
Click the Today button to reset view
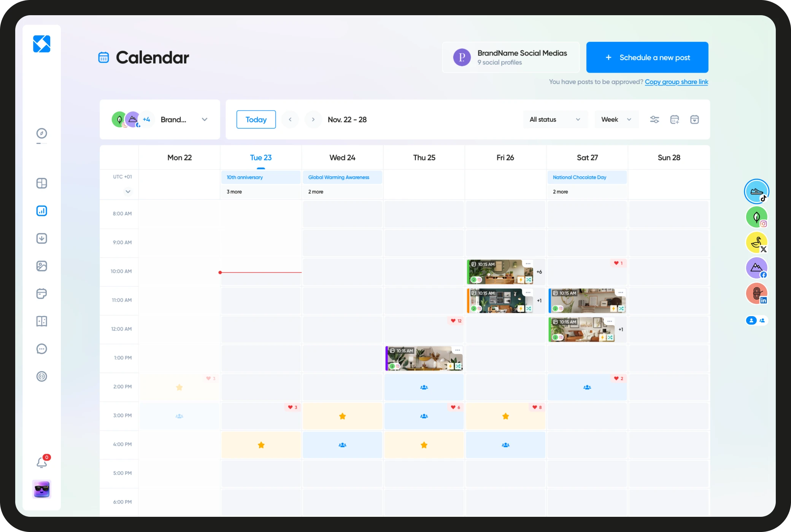(256, 119)
